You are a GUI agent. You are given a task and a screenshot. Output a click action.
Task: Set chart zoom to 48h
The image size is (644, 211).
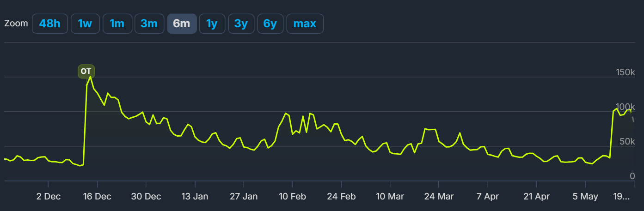click(x=50, y=24)
